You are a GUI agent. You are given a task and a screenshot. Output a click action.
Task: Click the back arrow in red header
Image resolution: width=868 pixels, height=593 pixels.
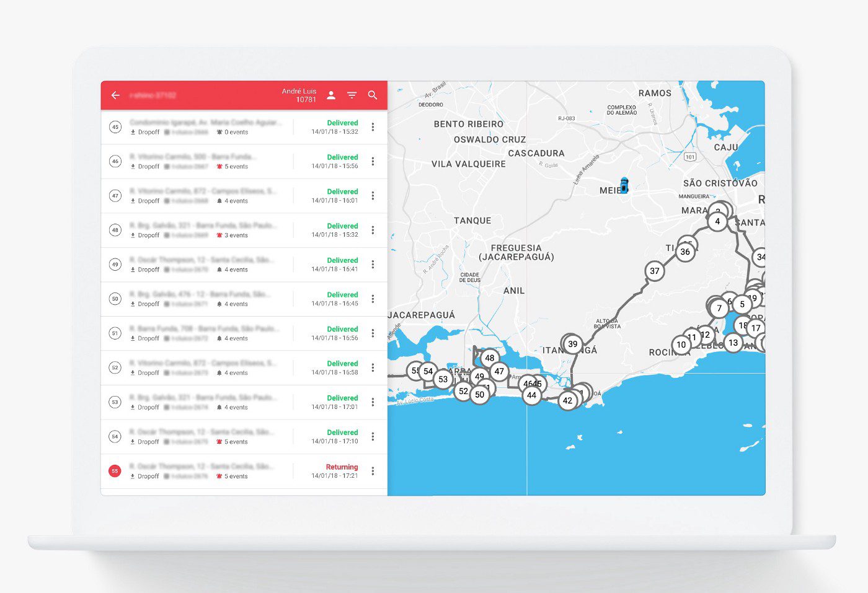point(115,95)
